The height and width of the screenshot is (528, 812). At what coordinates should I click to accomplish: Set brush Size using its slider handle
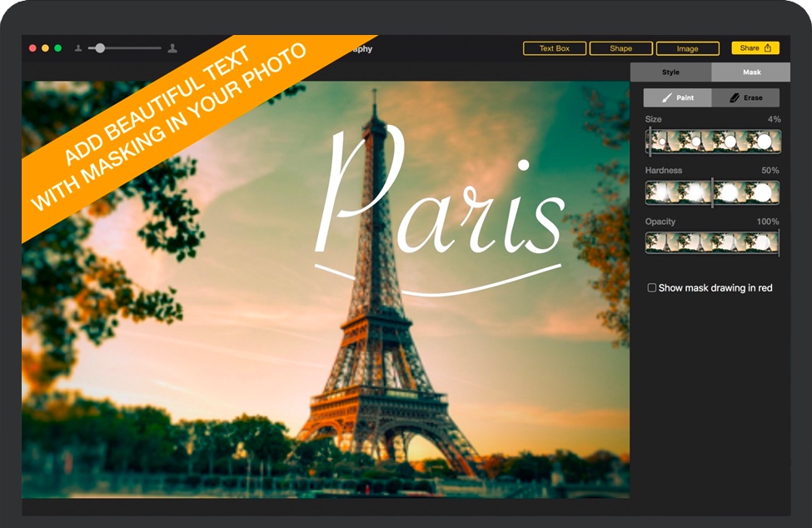coord(648,143)
